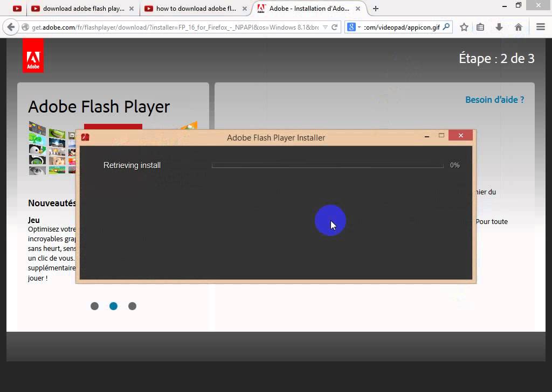
Task: Switch to the pinned YouTube tab
Action: click(17, 9)
